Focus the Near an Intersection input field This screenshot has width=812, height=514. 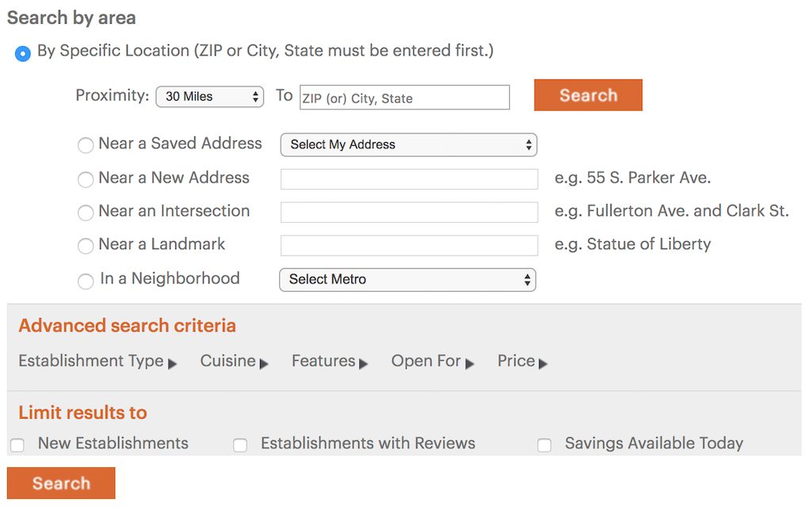tap(409, 213)
